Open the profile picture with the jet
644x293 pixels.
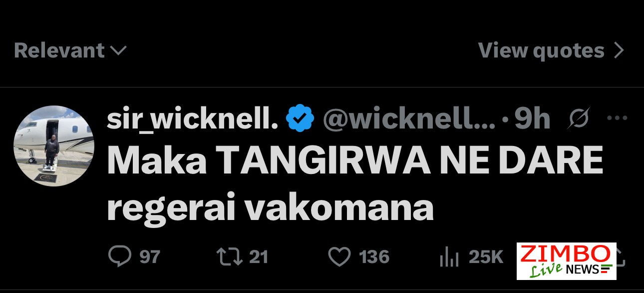54,146
